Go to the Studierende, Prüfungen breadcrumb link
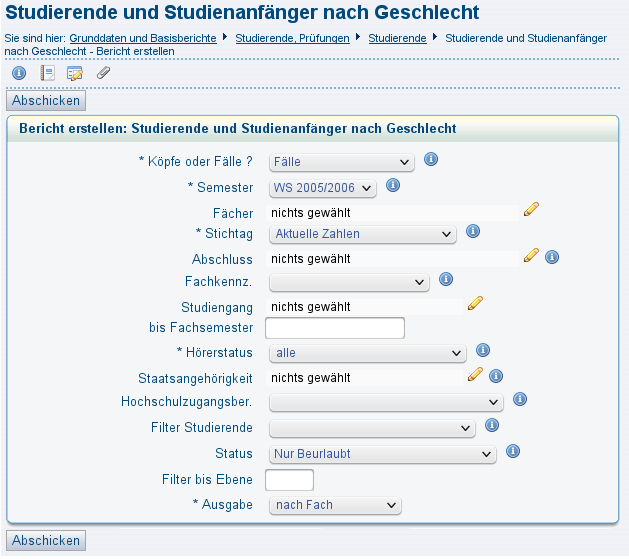The height and width of the screenshot is (559, 629). tap(292, 38)
